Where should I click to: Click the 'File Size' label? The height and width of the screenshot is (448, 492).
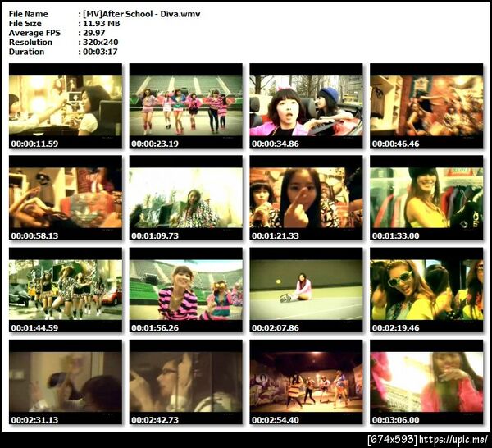[25, 24]
